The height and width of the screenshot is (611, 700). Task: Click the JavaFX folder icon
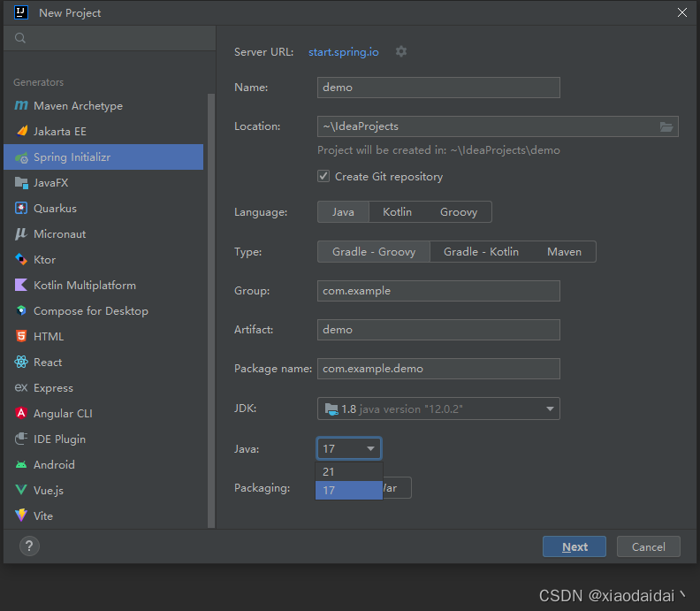tap(21, 183)
